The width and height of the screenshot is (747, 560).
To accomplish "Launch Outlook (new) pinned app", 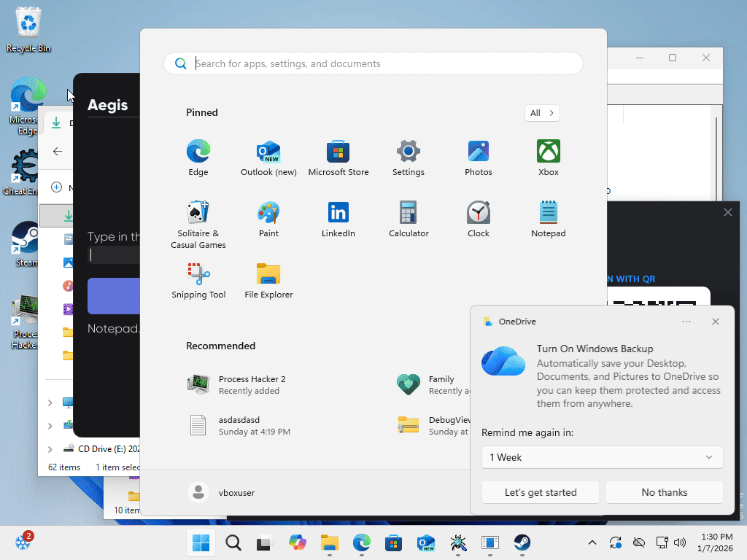I will click(268, 158).
